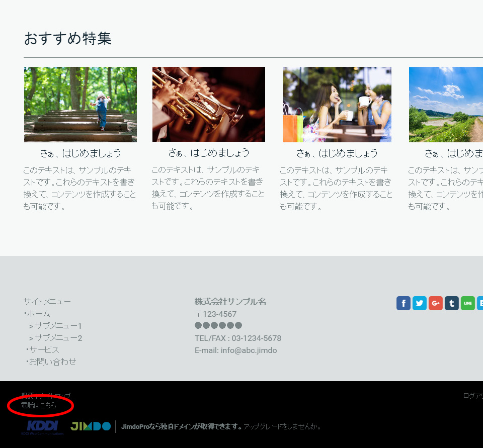
Task: Click sample paragraph under forest photo
Action: 80,188
